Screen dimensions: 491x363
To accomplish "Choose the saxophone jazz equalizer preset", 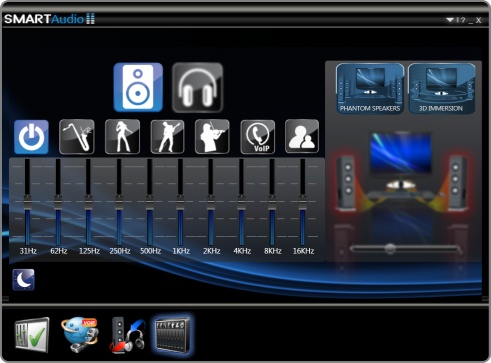I will (x=77, y=137).
